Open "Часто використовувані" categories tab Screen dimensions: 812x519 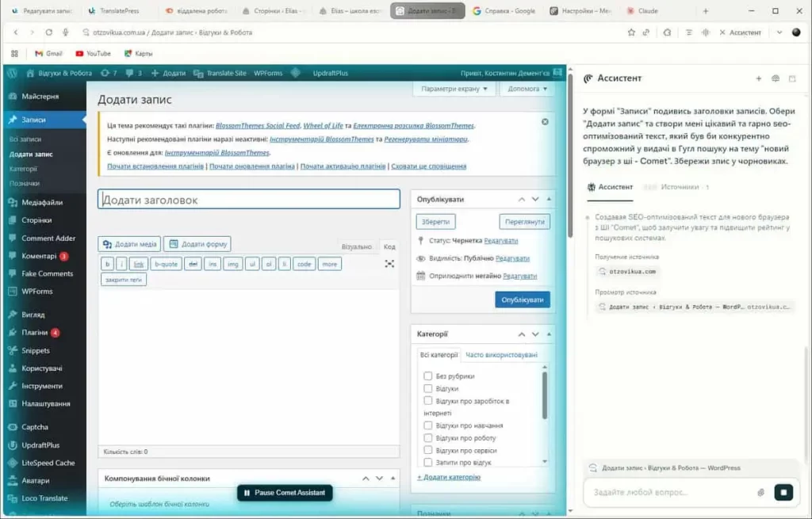pos(501,355)
